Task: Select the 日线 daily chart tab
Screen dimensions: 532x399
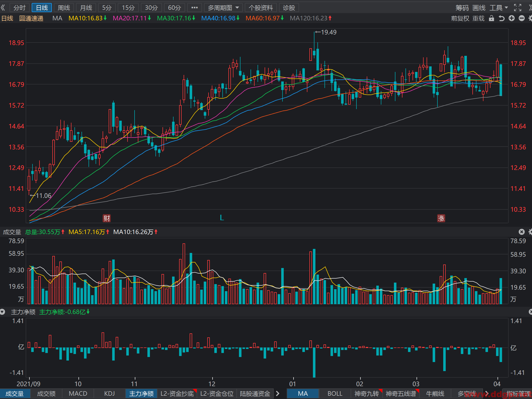Action: coord(42,8)
